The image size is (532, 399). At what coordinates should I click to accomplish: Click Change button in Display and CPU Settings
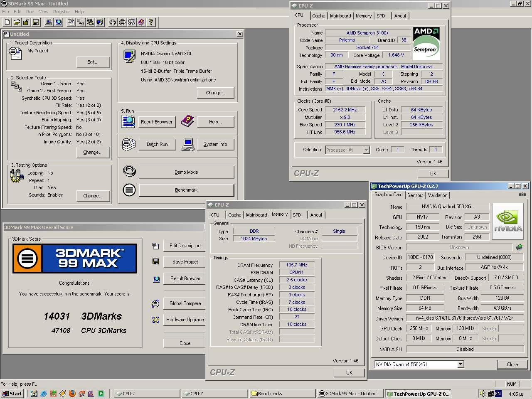215,93
